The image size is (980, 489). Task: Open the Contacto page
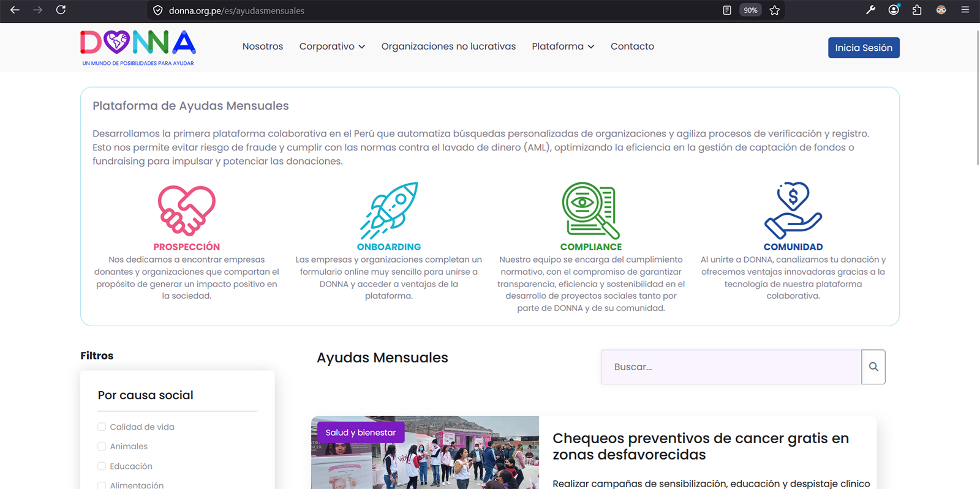[632, 47]
